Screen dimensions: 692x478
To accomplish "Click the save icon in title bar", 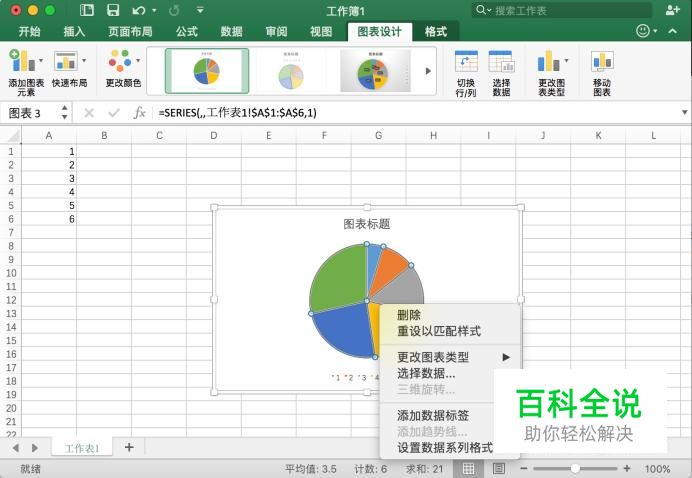I will [x=113, y=10].
